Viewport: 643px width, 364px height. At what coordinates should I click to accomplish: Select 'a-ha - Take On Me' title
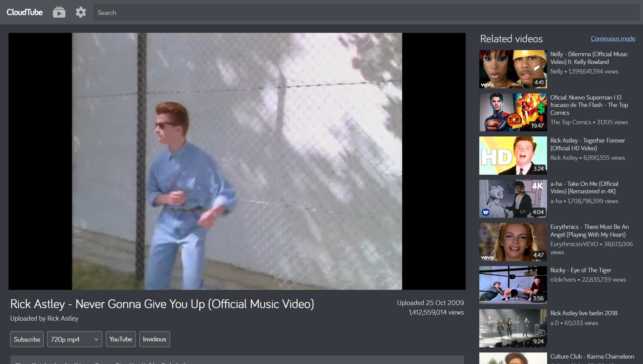coord(584,188)
